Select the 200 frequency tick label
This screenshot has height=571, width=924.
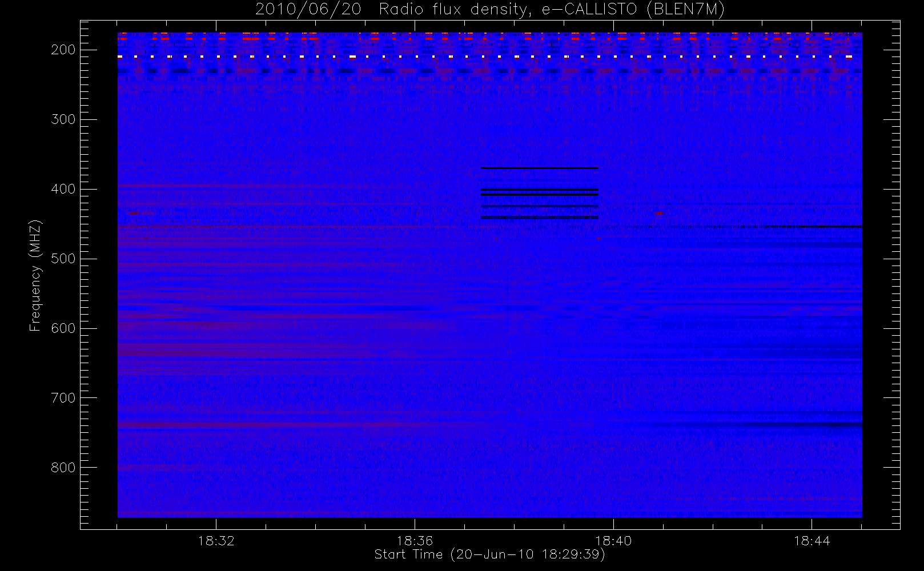(x=63, y=50)
